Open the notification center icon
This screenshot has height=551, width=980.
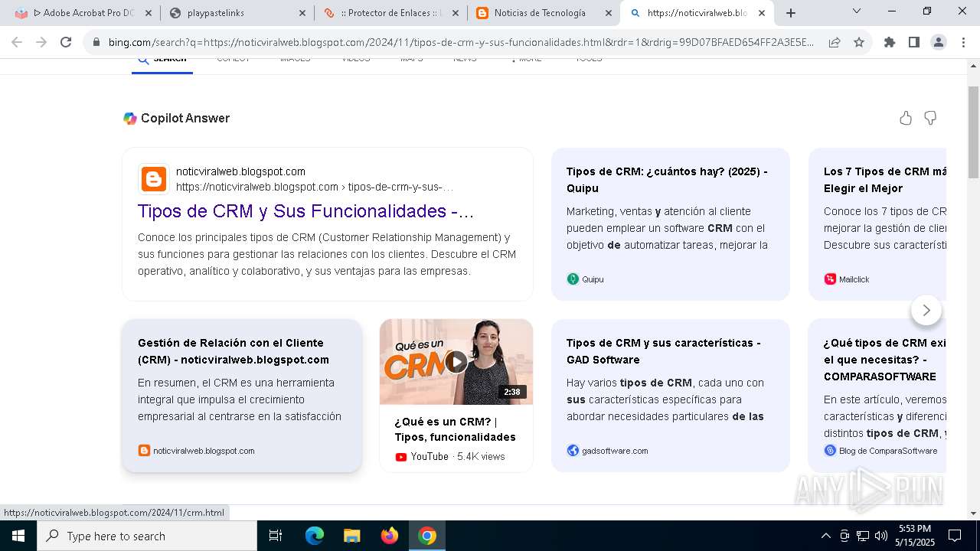tap(955, 536)
